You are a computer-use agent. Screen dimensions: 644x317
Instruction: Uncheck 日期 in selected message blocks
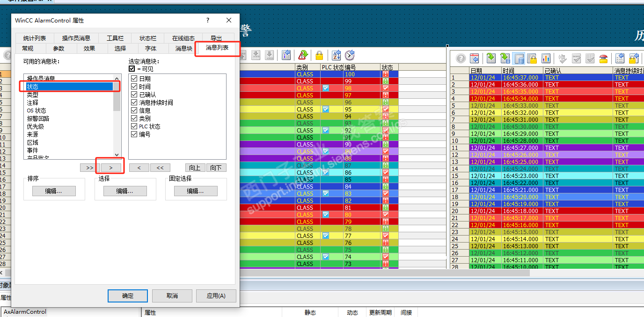click(x=134, y=79)
